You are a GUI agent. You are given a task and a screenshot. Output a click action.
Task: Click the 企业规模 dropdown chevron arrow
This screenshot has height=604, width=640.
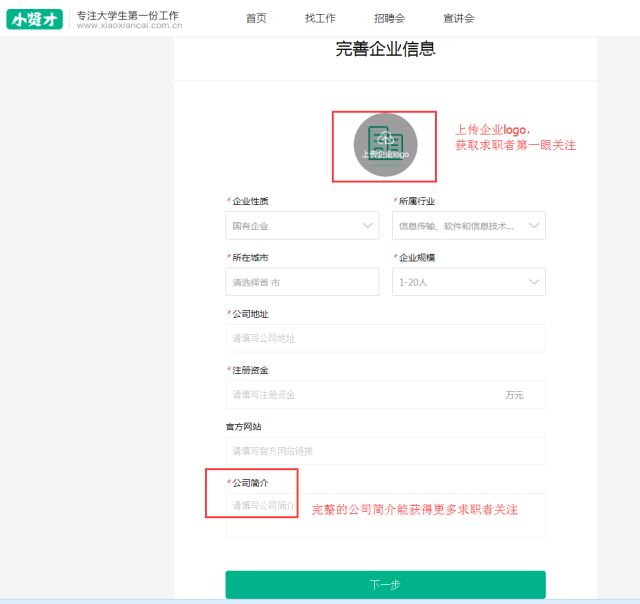tap(534, 282)
